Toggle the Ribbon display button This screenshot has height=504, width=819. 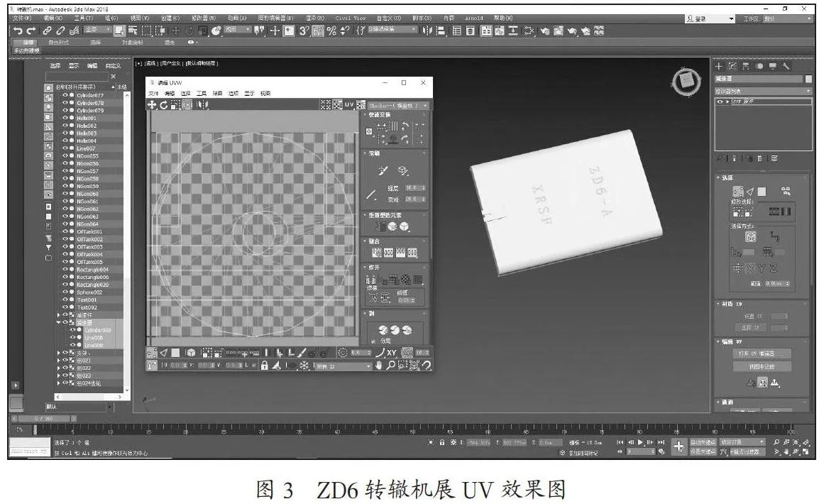click(485, 31)
